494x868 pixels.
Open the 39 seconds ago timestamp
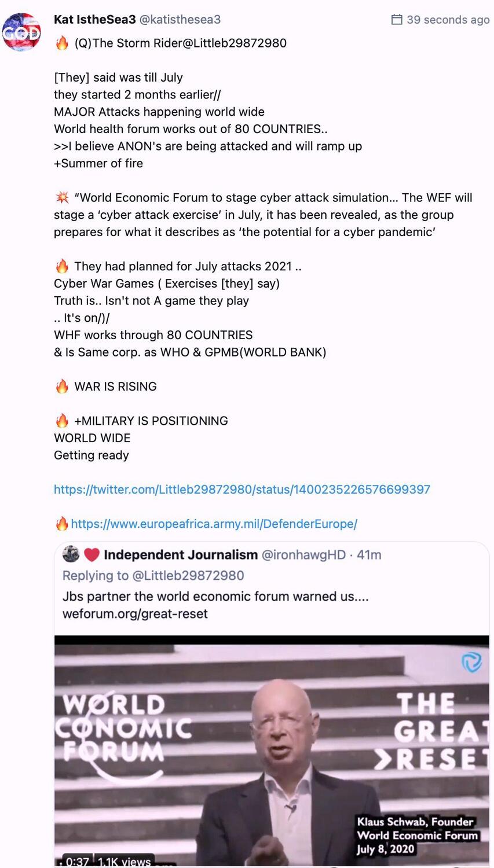point(448,20)
